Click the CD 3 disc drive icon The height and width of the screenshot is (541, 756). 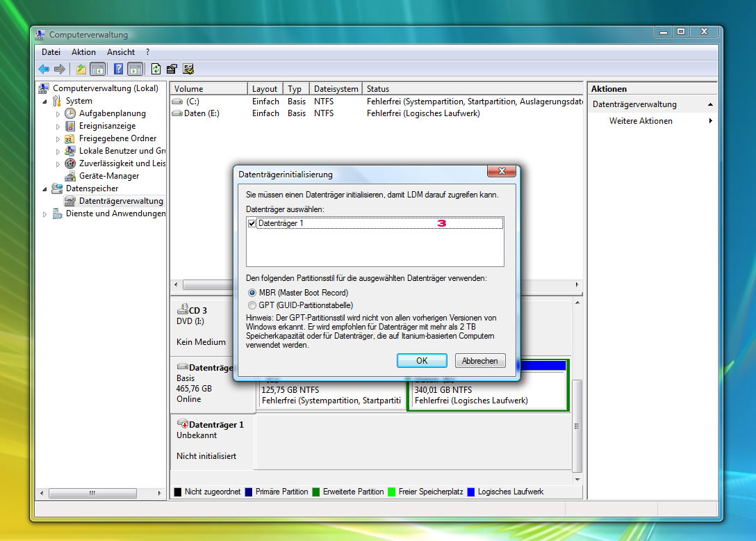183,309
